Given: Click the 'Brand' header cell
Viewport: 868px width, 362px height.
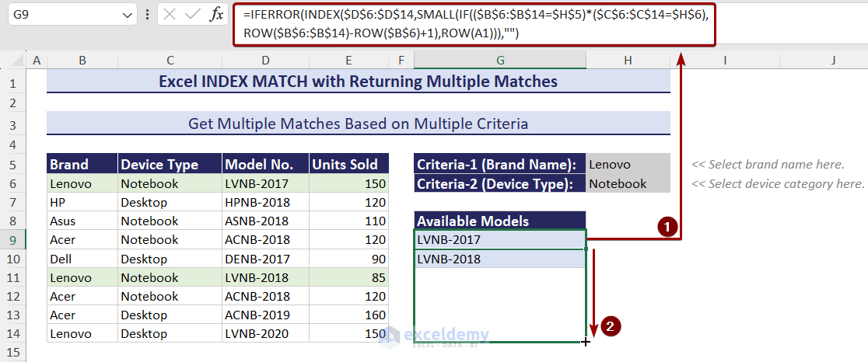Looking at the screenshot, I should click(82, 164).
